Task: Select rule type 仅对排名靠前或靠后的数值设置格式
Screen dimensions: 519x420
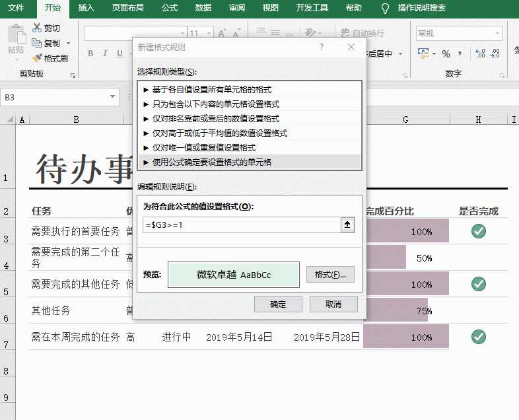Action: coord(250,118)
